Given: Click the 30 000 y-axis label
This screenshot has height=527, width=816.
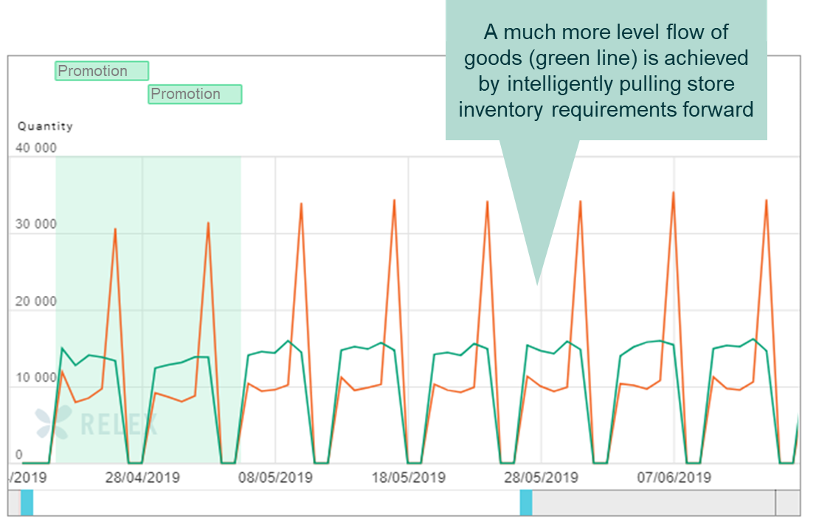Looking at the screenshot, I should [36, 225].
